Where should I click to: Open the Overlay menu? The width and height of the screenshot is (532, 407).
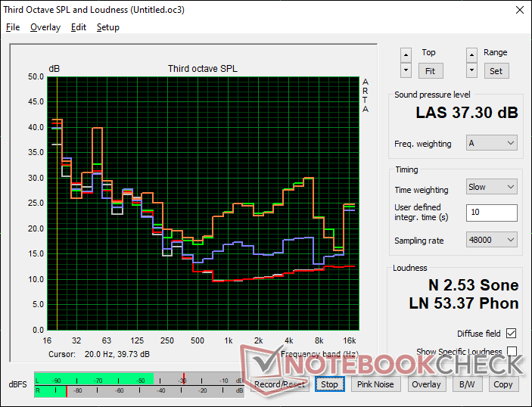[45, 27]
